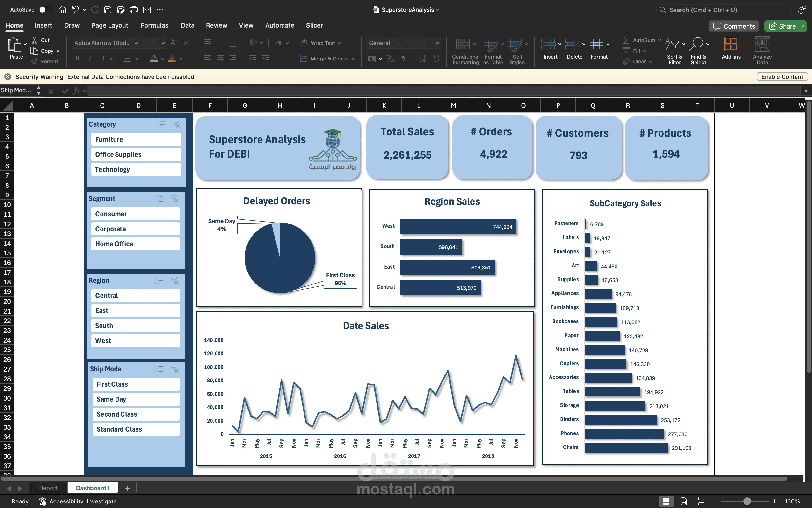Click Normal view grid icon in status bar
The height and width of the screenshot is (508, 812).
[666, 501]
